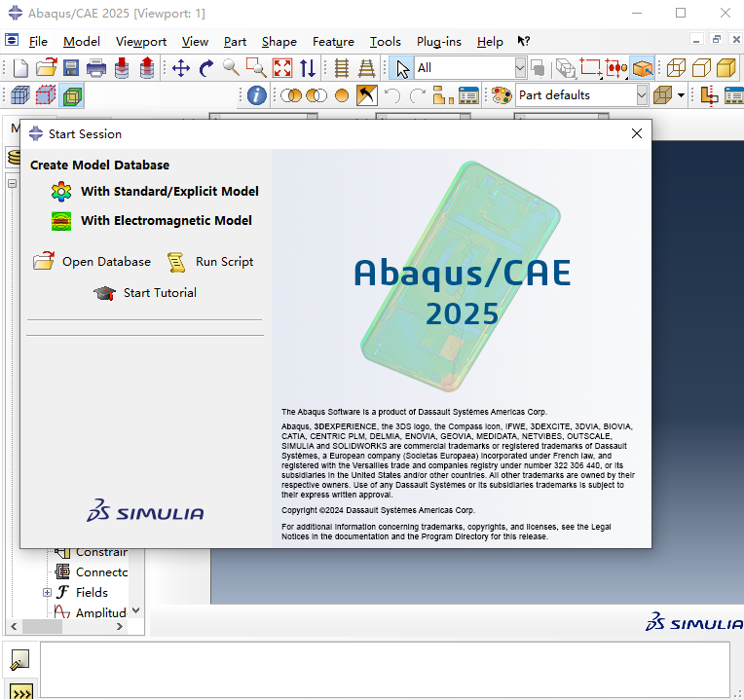Toggle the selection arrow tool beside All

click(402, 68)
